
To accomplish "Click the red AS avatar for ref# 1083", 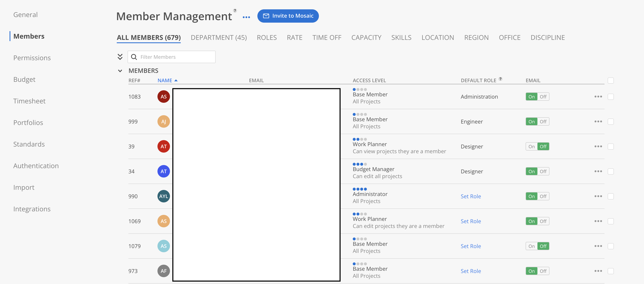I will 163,97.
